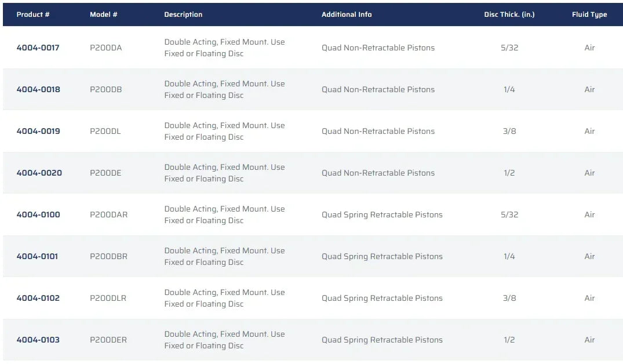Viewport: 623px width, 364px height.
Task: Click the Additional Info column header
Action: [347, 14]
